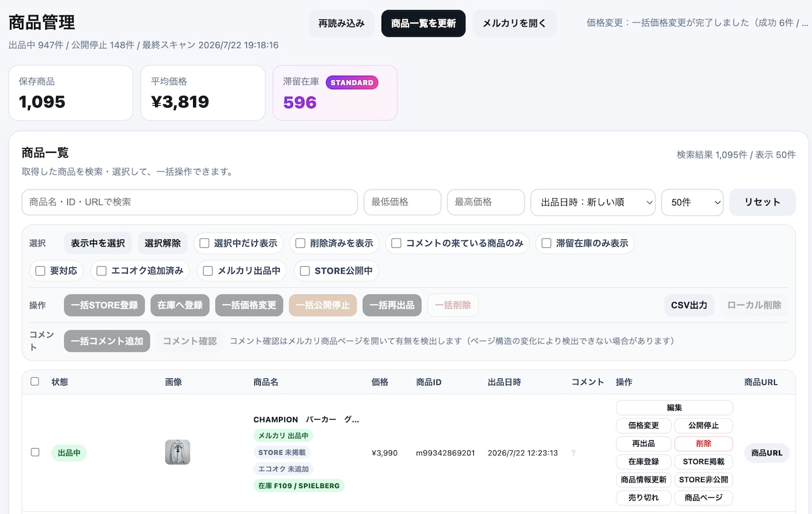Image resolution: width=812 pixels, height=514 pixels.
Task: Click 一括公開停止 button
Action: click(323, 305)
